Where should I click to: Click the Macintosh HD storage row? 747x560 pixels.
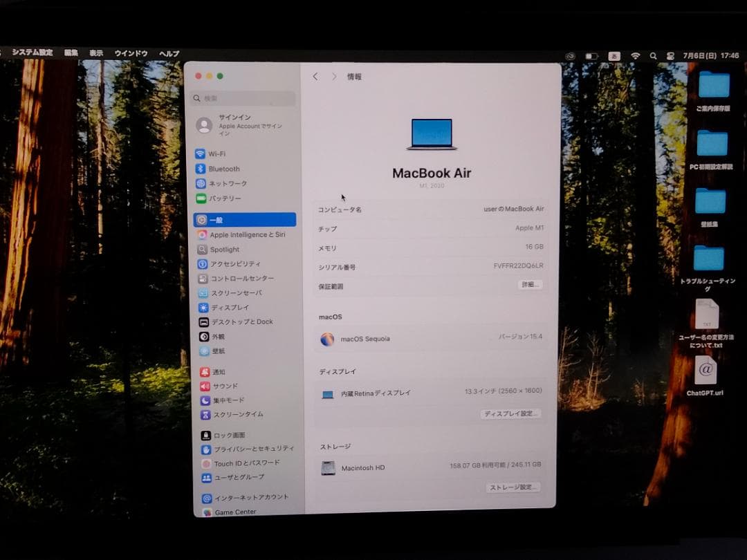coord(430,467)
